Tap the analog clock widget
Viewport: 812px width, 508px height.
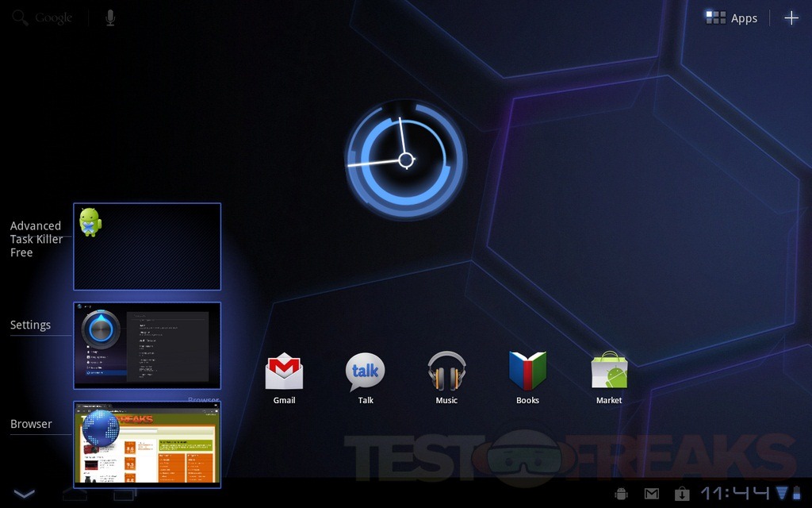405,160
